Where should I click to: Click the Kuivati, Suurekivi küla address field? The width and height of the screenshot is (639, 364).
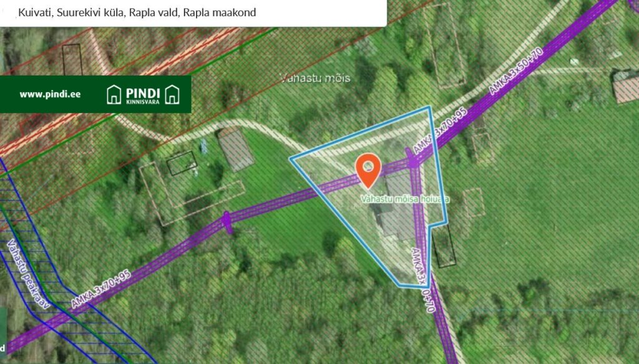[193, 12]
